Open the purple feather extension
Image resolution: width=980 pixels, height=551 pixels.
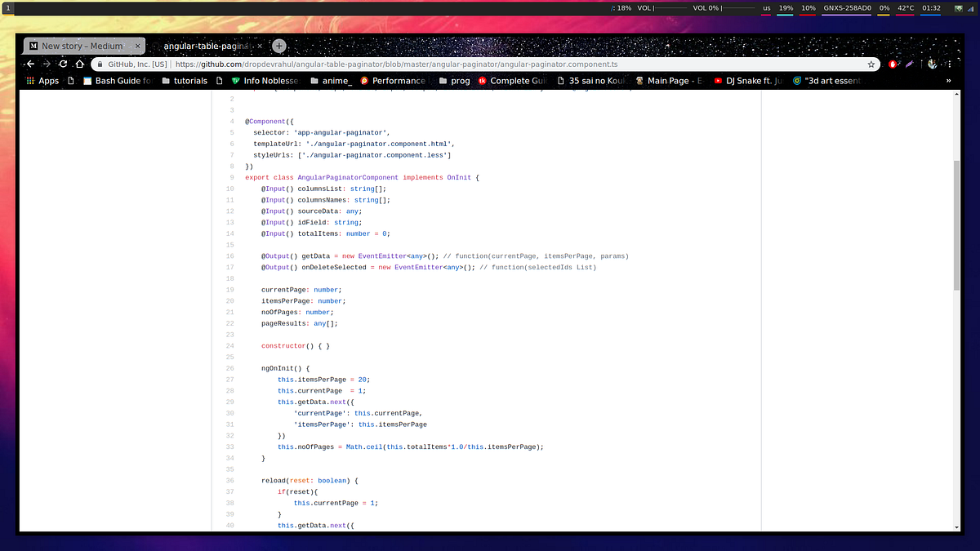coord(909,64)
